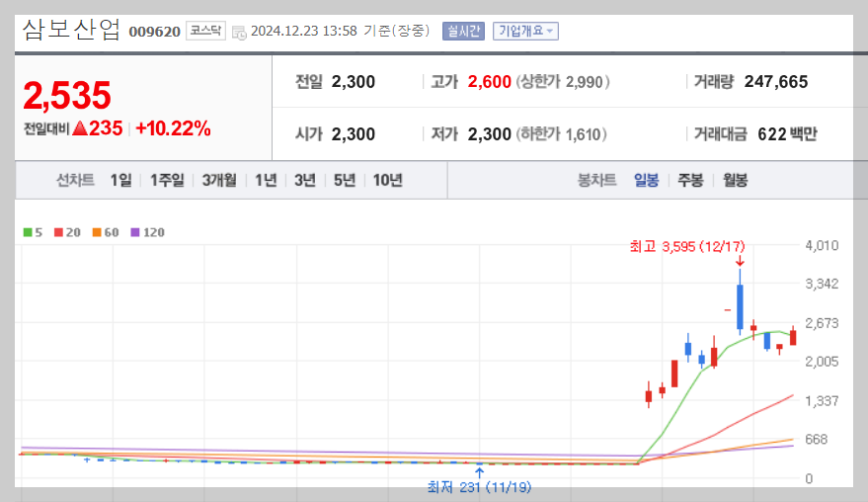Image resolution: width=868 pixels, height=502 pixels.
Task: Click the green 5-day moving average swatch
Action: tap(28, 232)
